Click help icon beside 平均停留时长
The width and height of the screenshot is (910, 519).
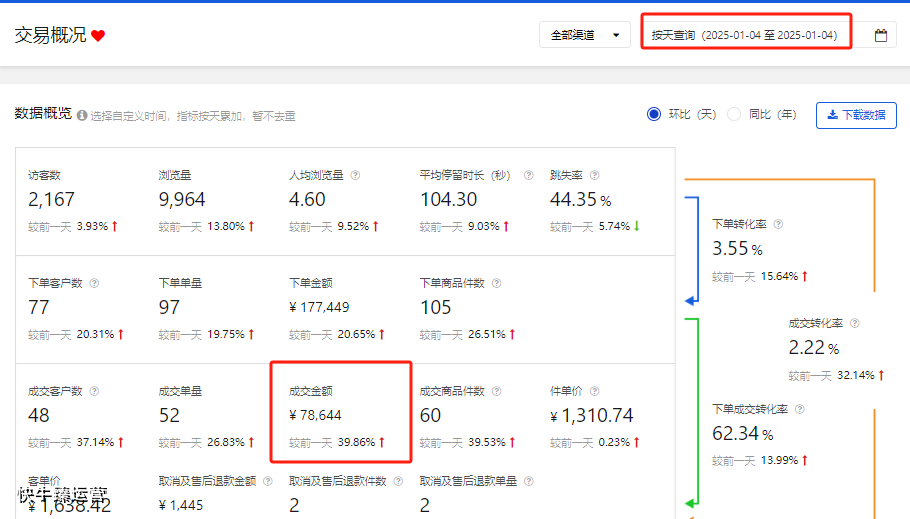pos(528,175)
